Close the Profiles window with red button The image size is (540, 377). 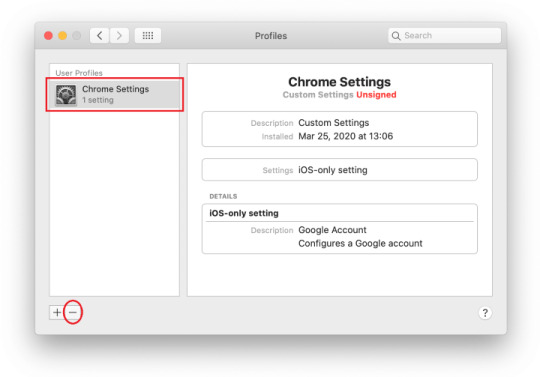(x=49, y=35)
